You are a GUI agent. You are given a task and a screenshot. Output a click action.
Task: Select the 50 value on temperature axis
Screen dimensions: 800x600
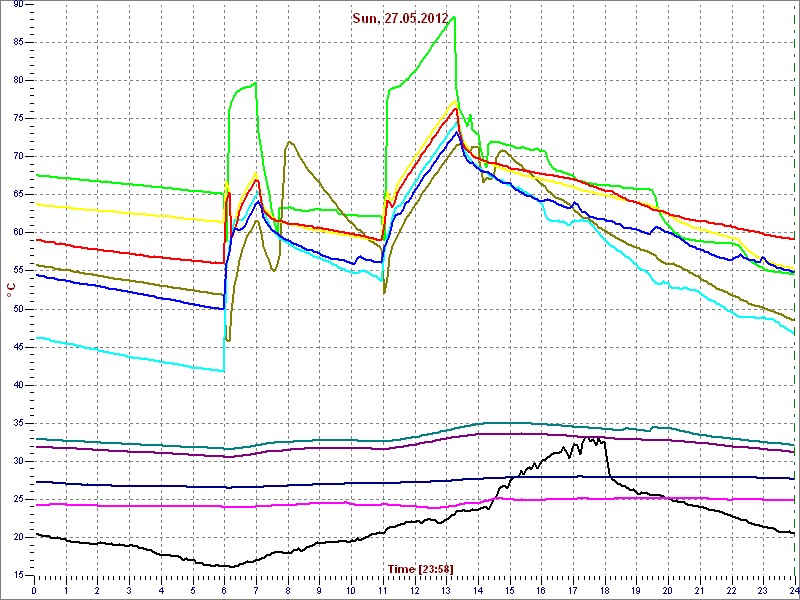(x=18, y=309)
